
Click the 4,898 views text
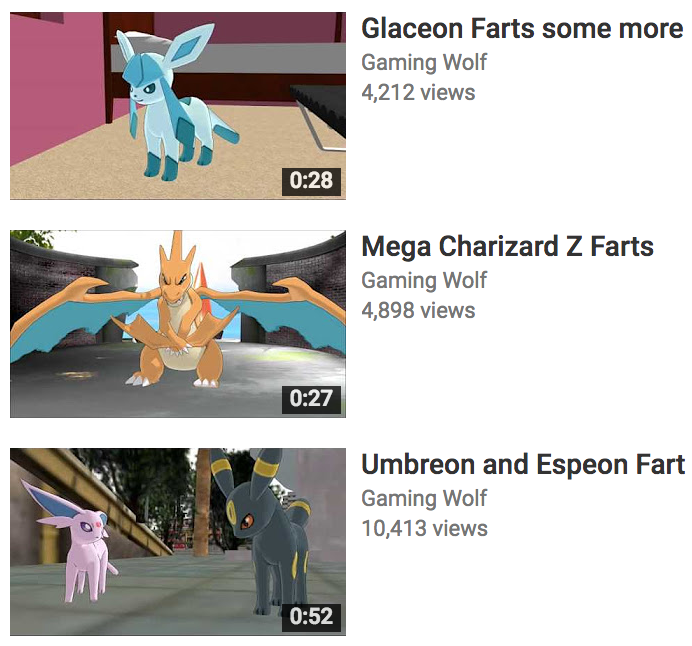[x=418, y=311]
